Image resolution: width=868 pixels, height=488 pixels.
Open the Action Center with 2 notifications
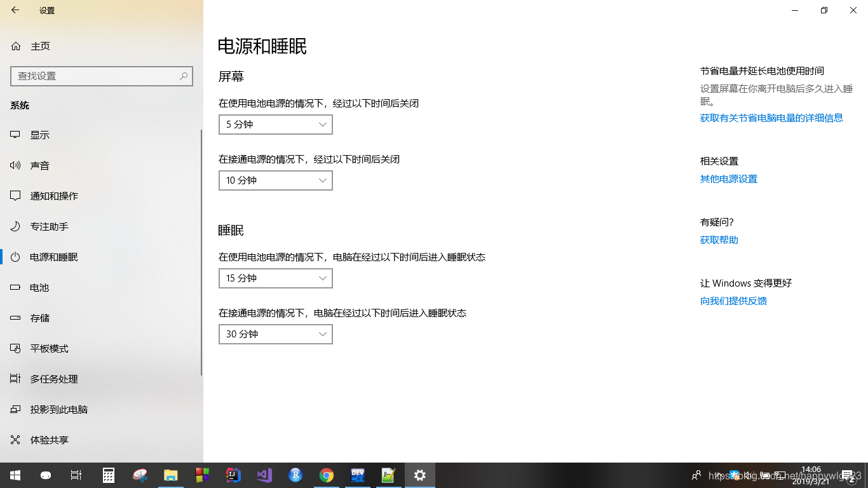(847, 475)
